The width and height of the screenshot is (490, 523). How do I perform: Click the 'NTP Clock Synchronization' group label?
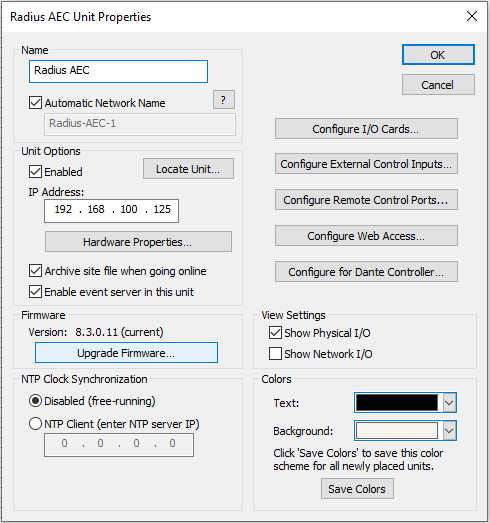coord(84,379)
